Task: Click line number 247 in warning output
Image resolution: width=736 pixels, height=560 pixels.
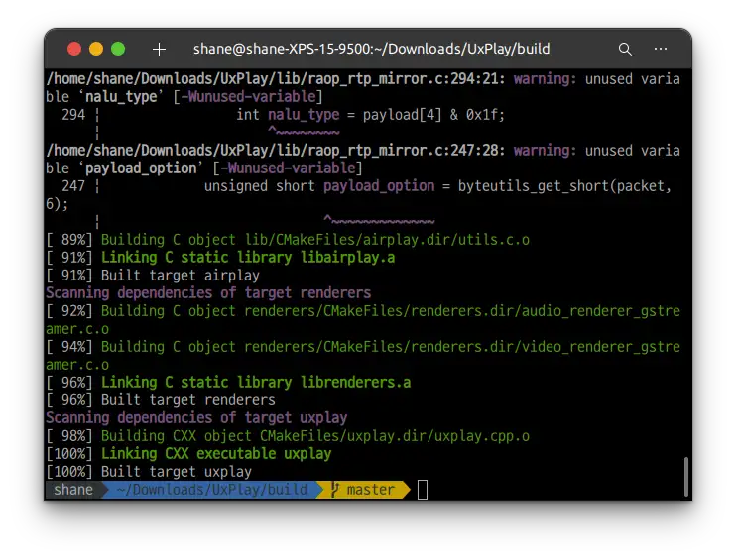Action: (73, 186)
